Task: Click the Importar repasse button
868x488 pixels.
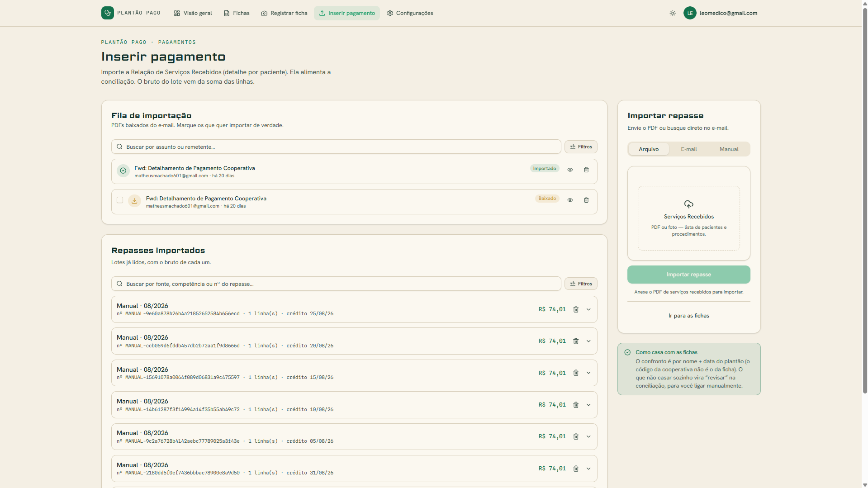Action: pyautogui.click(x=688, y=275)
